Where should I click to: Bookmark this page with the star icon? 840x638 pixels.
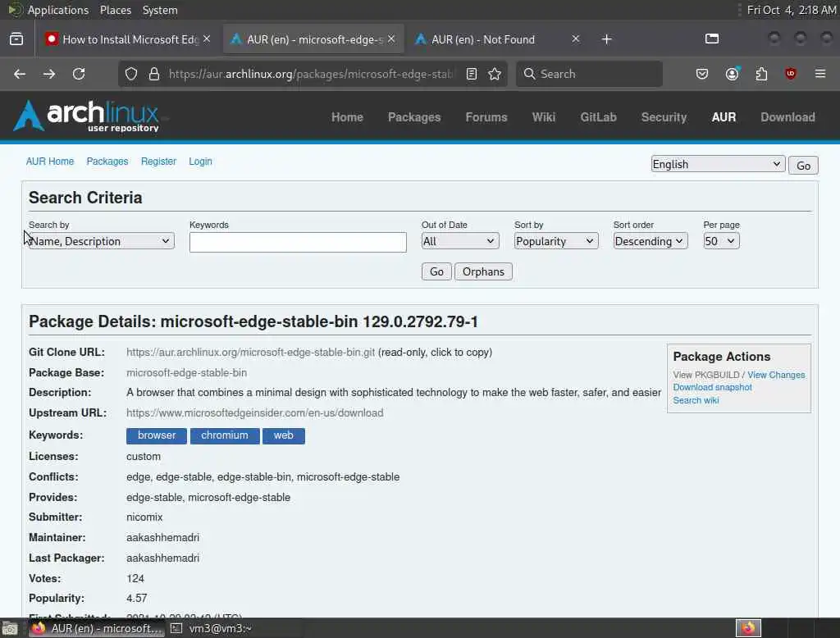click(495, 74)
